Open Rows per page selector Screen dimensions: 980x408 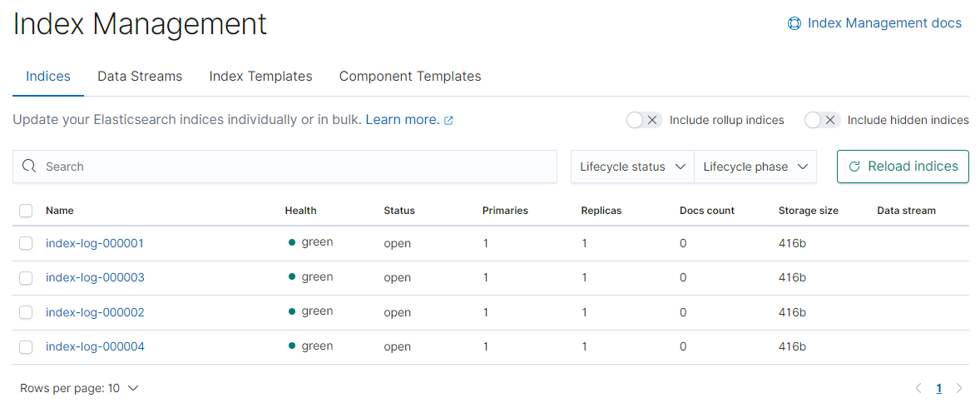coord(79,388)
